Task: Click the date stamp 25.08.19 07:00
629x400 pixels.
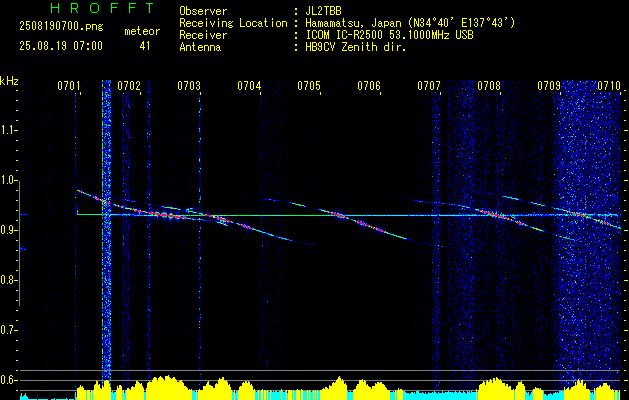Action: [x=61, y=46]
